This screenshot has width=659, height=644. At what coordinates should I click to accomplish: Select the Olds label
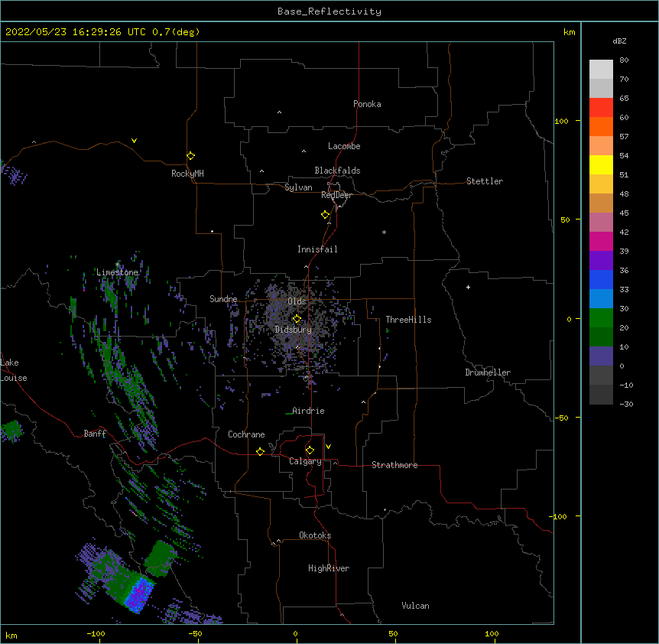[297, 301]
